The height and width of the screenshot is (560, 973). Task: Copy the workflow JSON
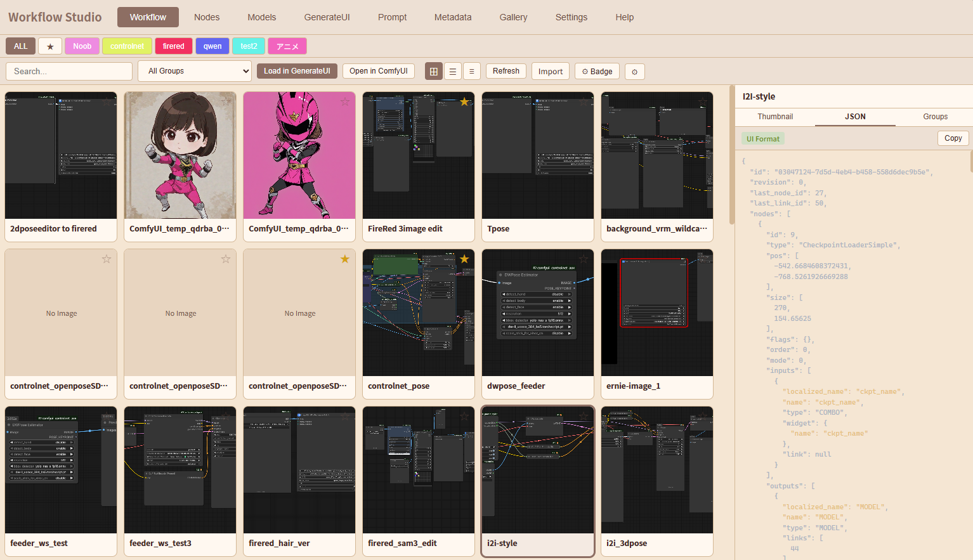click(x=953, y=138)
